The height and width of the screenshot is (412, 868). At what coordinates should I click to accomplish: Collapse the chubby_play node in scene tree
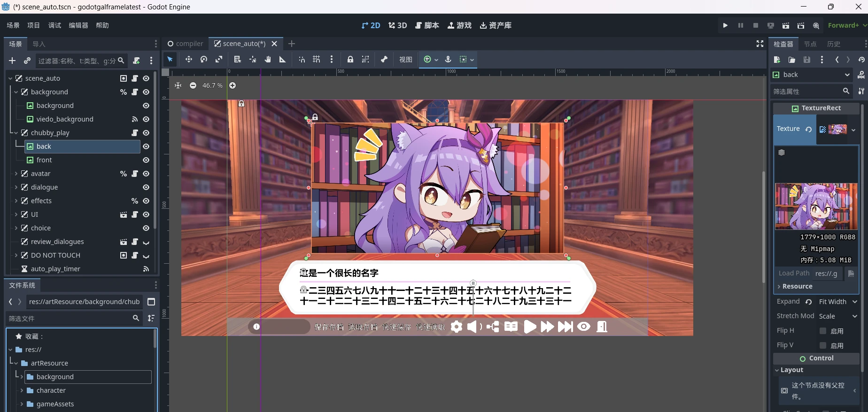(16, 133)
